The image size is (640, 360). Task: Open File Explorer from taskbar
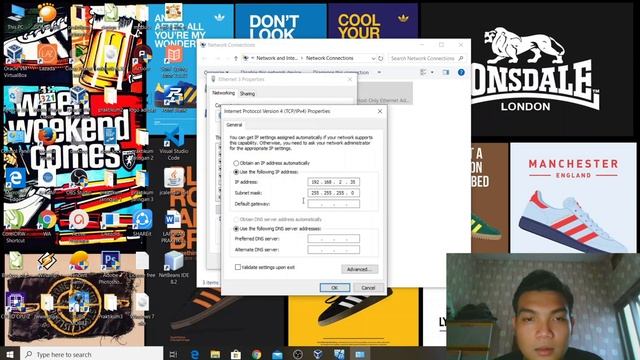coord(215,354)
